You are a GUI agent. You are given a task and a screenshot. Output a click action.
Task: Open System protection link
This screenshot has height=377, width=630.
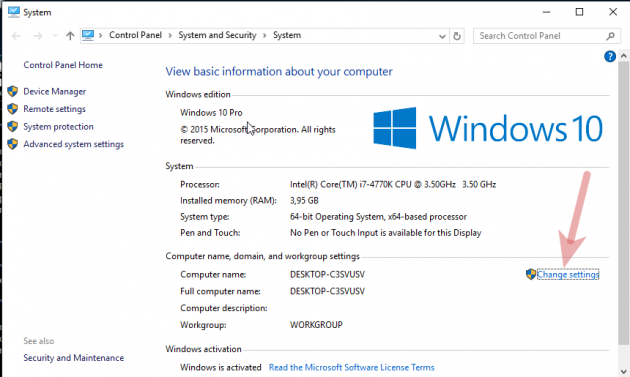(58, 127)
